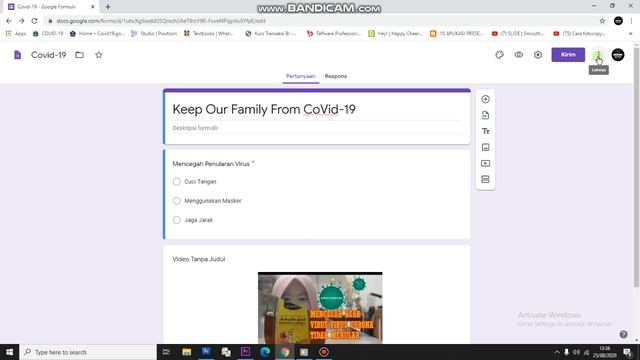Open the COVID-19 bookmark

point(48,33)
